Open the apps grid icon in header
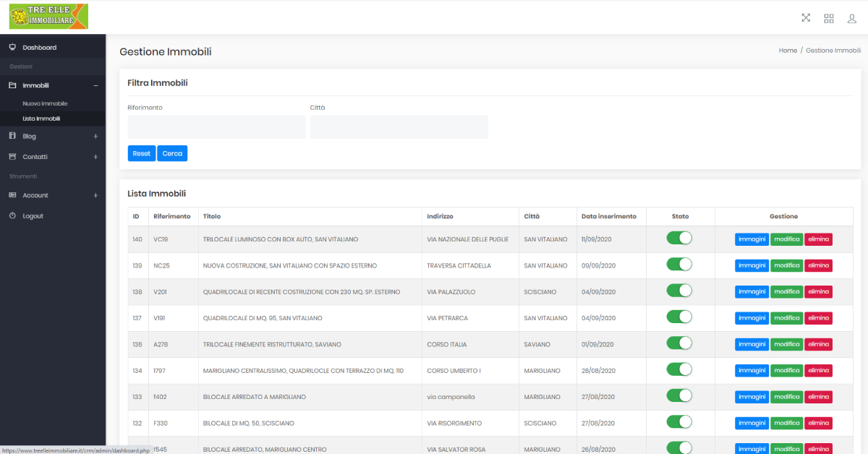 (x=829, y=18)
